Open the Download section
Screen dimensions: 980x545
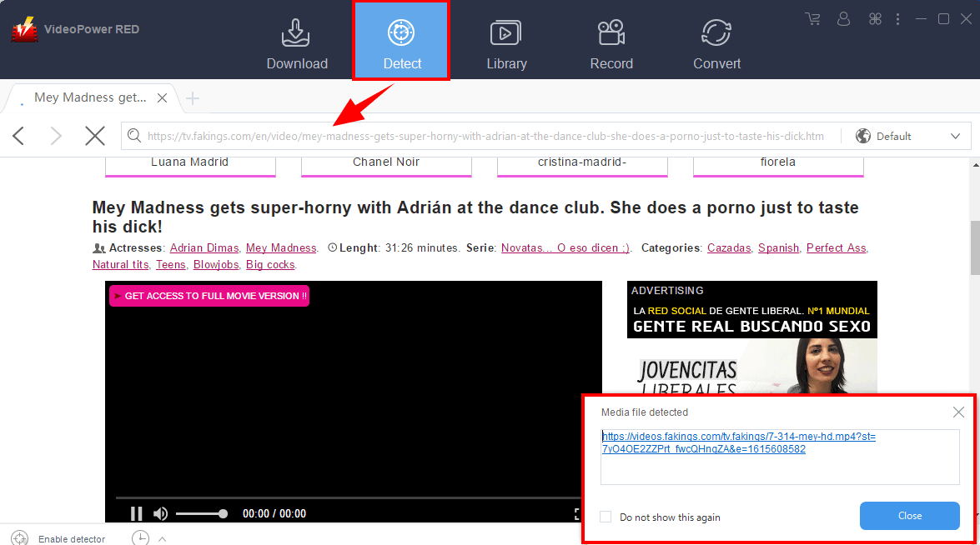[297, 44]
